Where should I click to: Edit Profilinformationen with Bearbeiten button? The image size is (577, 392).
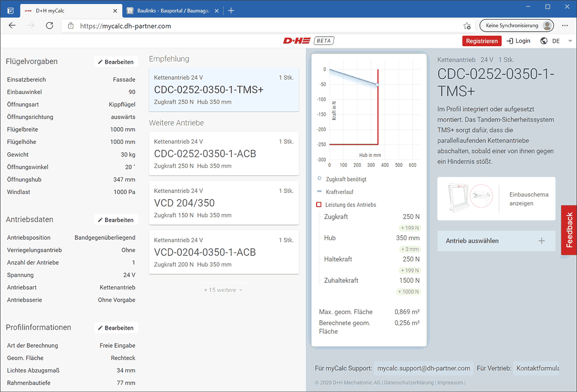point(116,328)
